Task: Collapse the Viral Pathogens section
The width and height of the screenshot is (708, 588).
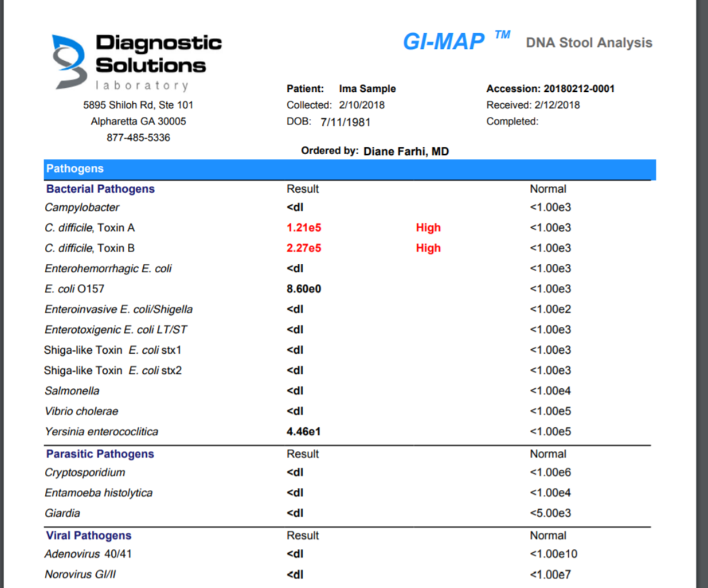Action: point(88,535)
